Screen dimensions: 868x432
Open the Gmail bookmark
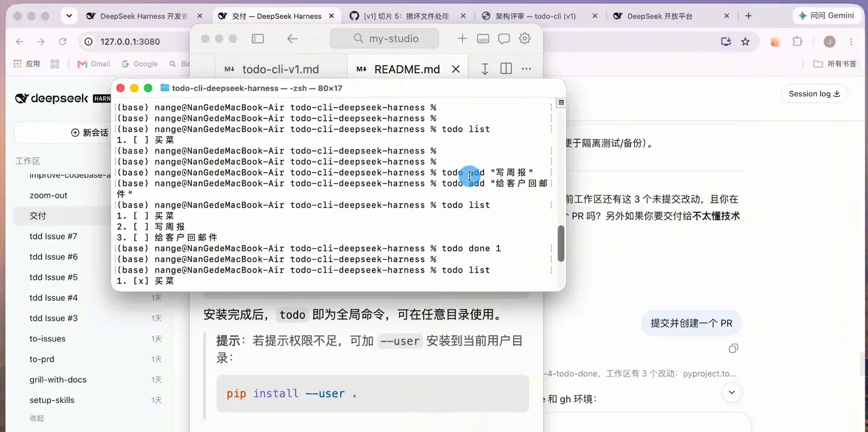tap(94, 63)
